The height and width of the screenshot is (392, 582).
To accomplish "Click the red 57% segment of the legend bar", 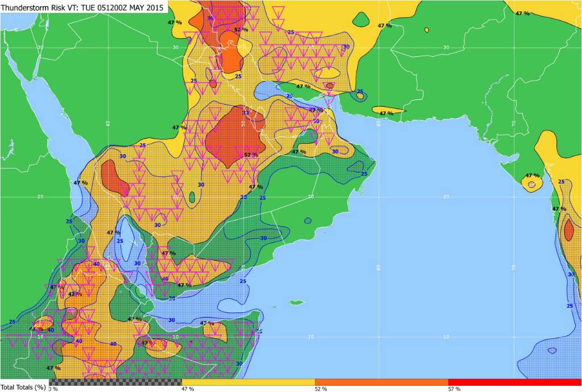I will pyautogui.click(x=514, y=382).
